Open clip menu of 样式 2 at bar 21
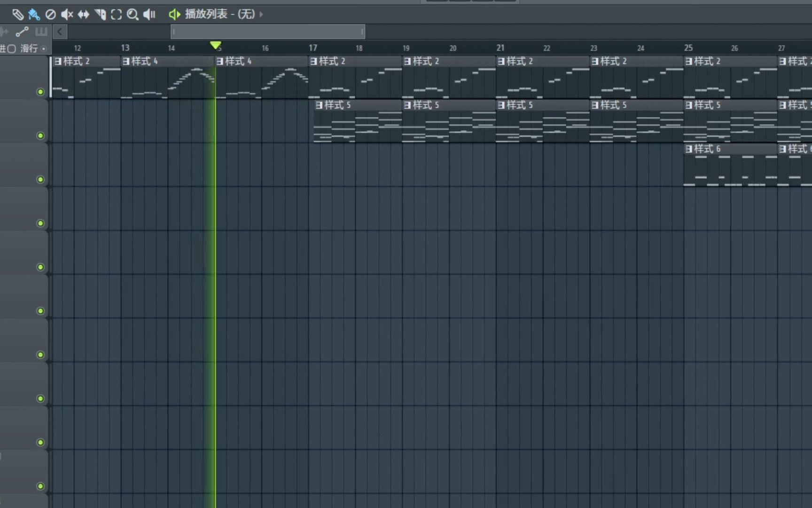The width and height of the screenshot is (812, 508). 501,61
